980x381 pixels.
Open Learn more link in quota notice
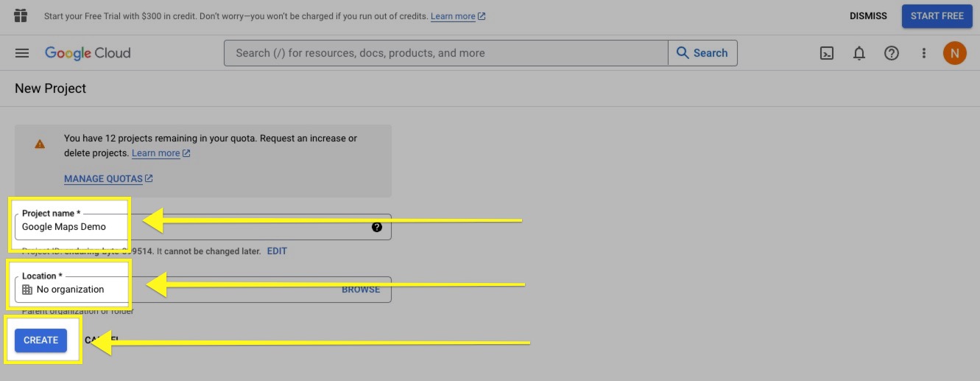[161, 153]
